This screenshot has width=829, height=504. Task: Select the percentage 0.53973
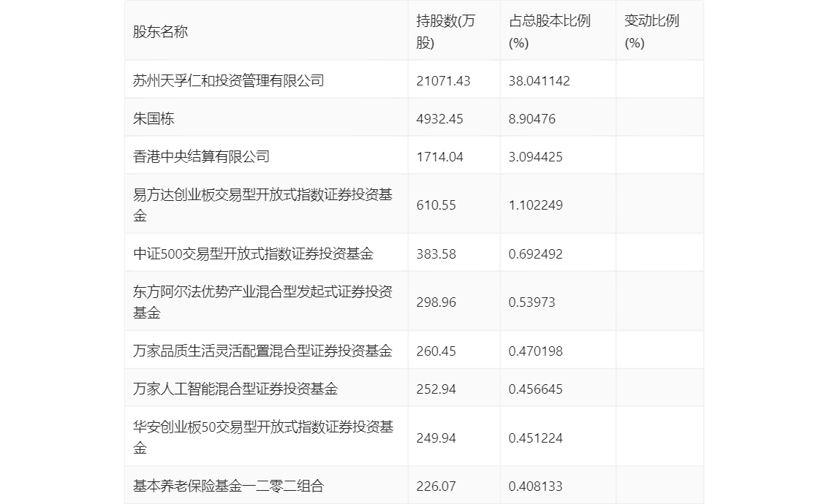click(x=532, y=302)
